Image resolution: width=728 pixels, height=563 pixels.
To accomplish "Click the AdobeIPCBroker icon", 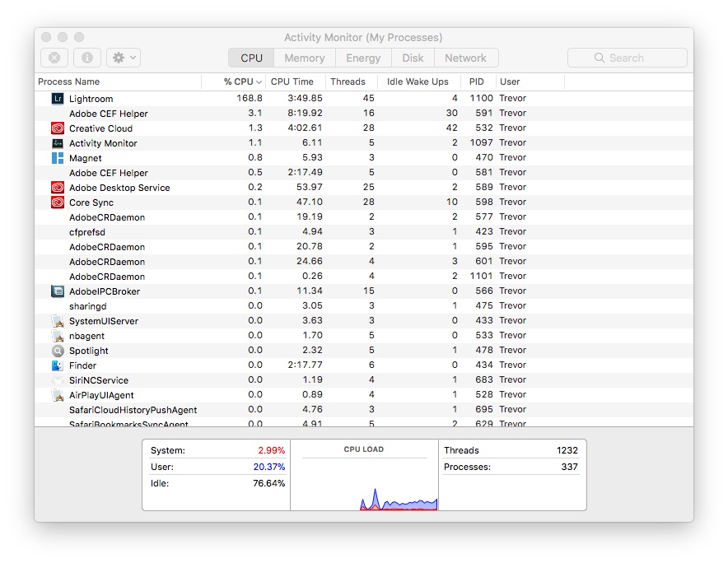I will coord(58,291).
